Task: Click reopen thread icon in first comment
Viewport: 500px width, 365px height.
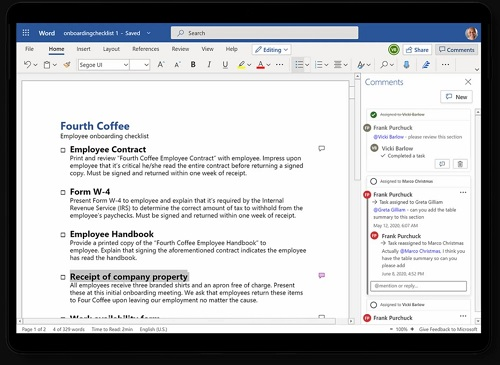Action: (x=442, y=164)
